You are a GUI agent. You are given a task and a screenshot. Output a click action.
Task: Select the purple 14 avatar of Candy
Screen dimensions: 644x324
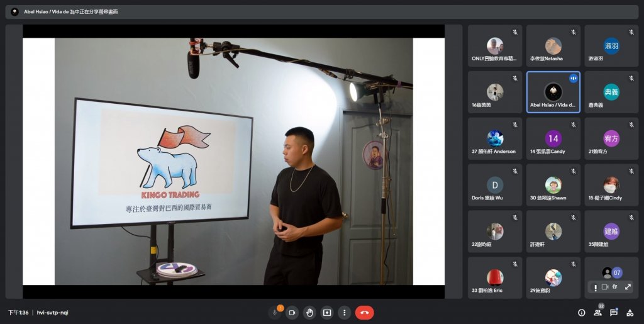pyautogui.click(x=553, y=138)
